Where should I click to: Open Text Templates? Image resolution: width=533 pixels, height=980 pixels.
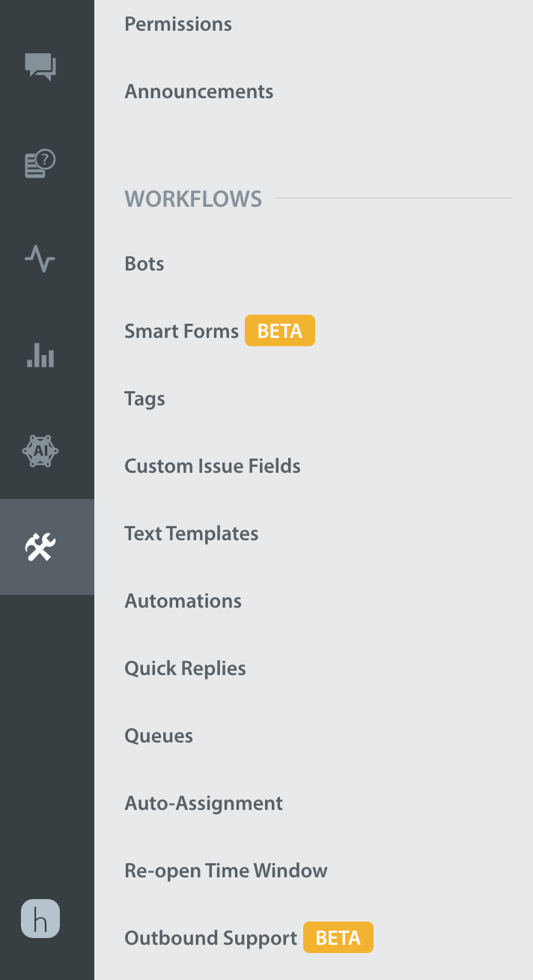(x=192, y=533)
